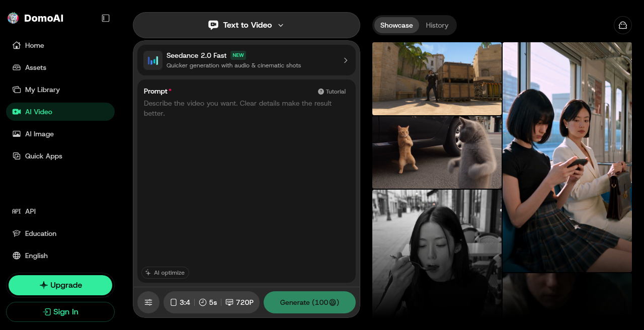Screen dimensions: 644x330
Task: Open Home from the sidebar
Action: (x=60, y=45)
